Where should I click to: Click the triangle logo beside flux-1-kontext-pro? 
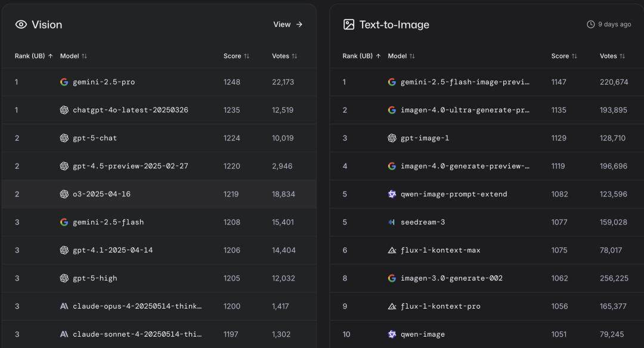[x=392, y=306]
